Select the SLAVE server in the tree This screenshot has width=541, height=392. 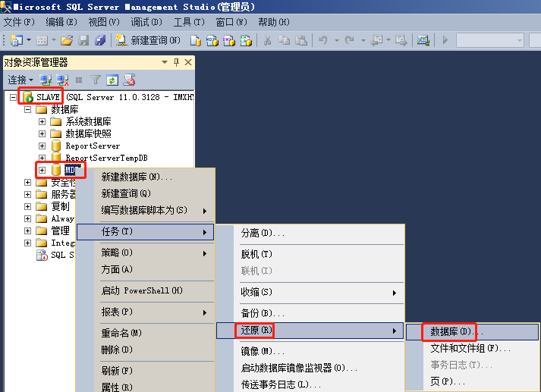(48, 97)
